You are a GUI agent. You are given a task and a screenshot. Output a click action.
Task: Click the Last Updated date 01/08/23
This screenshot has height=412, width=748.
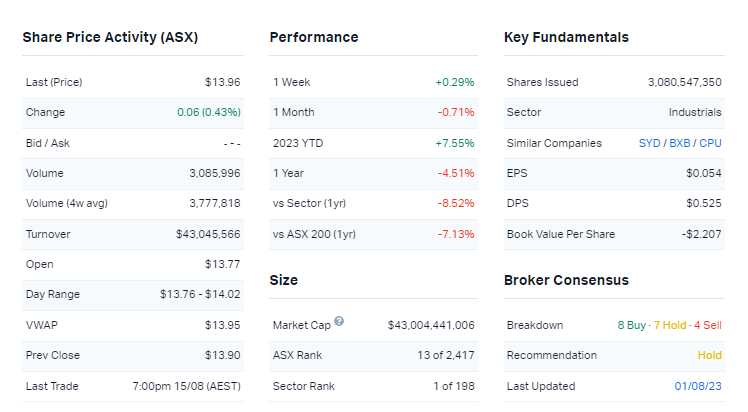point(699,386)
